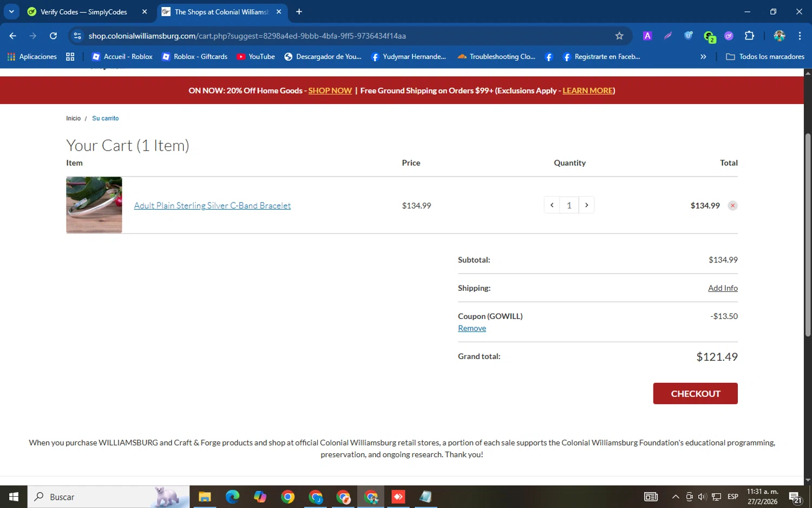Open the network tray icon
The width and height of the screenshot is (812, 508).
coord(716,497)
